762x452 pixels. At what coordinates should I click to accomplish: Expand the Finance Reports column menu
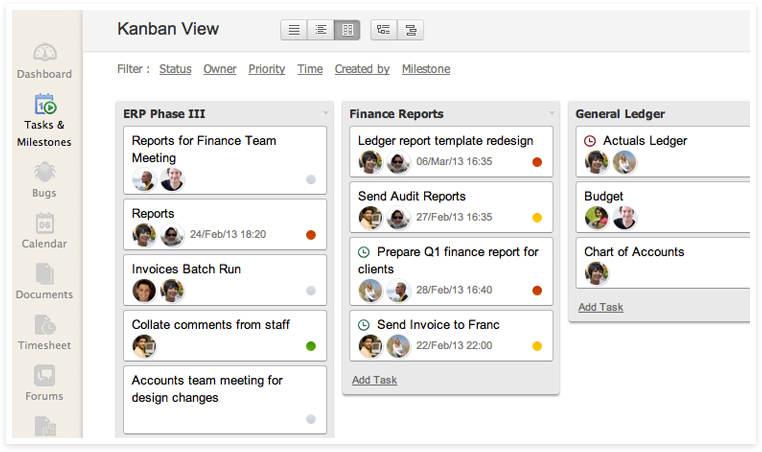tap(551, 114)
